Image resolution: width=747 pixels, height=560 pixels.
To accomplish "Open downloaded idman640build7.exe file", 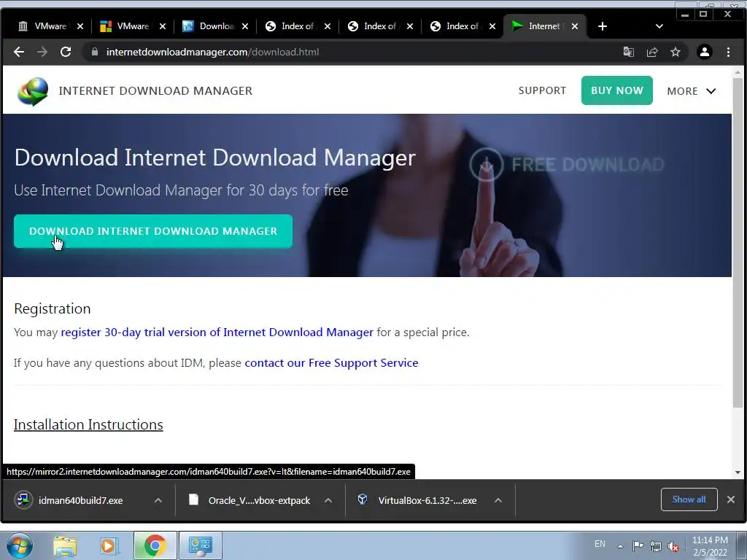I will 80,500.
